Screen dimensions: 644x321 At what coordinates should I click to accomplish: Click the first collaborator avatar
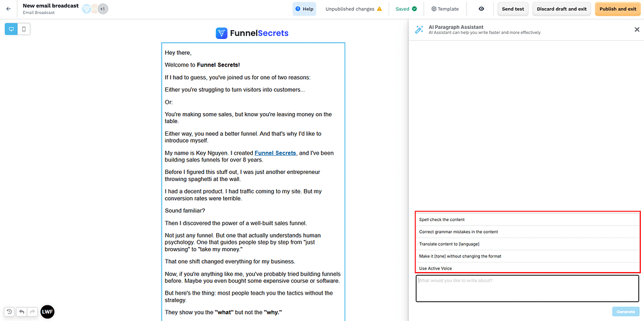(x=87, y=9)
